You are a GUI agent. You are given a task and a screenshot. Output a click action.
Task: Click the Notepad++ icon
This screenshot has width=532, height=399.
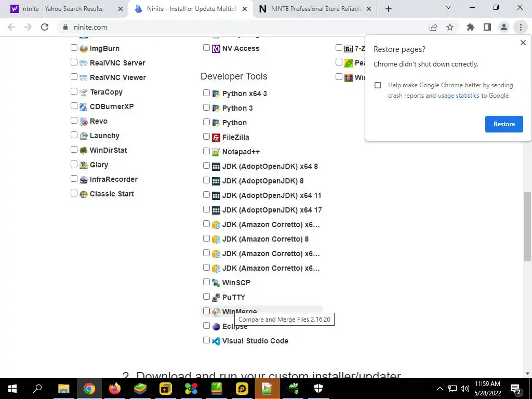(216, 152)
